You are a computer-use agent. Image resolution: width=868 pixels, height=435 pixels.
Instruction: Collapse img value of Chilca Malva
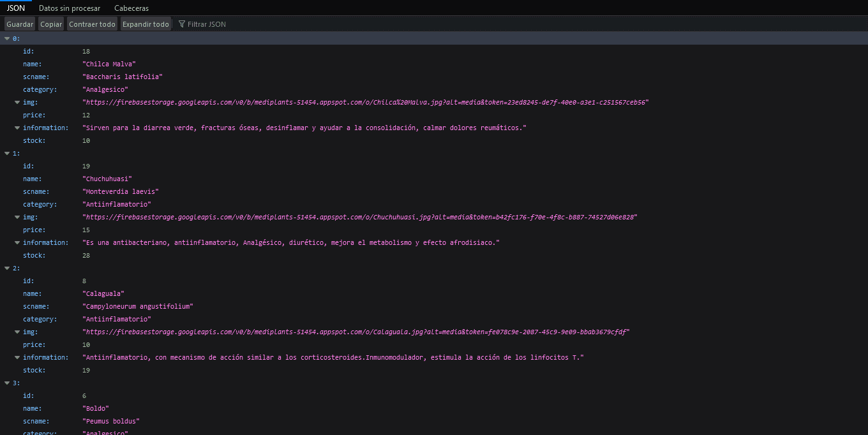point(18,102)
